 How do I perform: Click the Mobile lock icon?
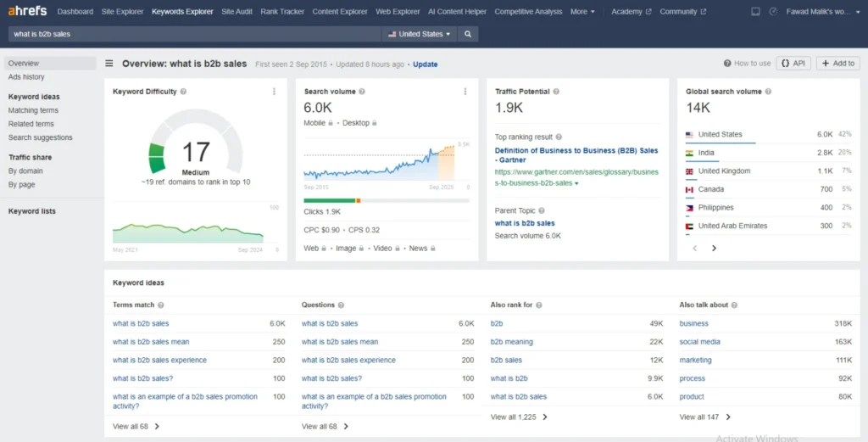pos(331,123)
